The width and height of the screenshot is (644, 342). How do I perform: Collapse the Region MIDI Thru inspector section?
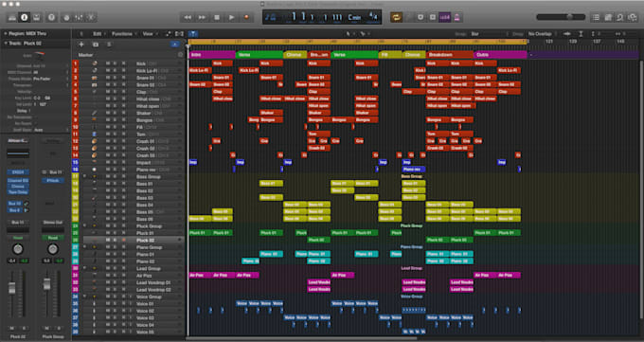pos(6,34)
